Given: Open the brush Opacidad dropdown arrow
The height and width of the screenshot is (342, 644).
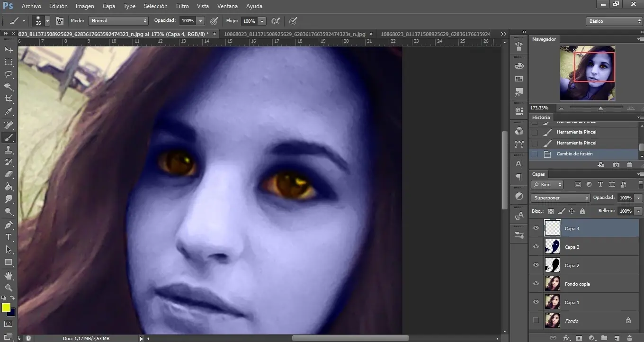Looking at the screenshot, I should (x=201, y=21).
